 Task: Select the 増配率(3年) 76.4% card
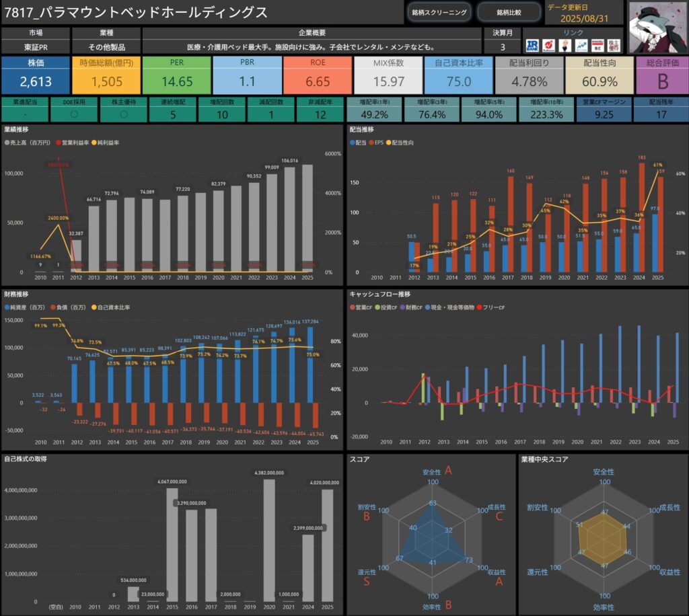click(432, 110)
